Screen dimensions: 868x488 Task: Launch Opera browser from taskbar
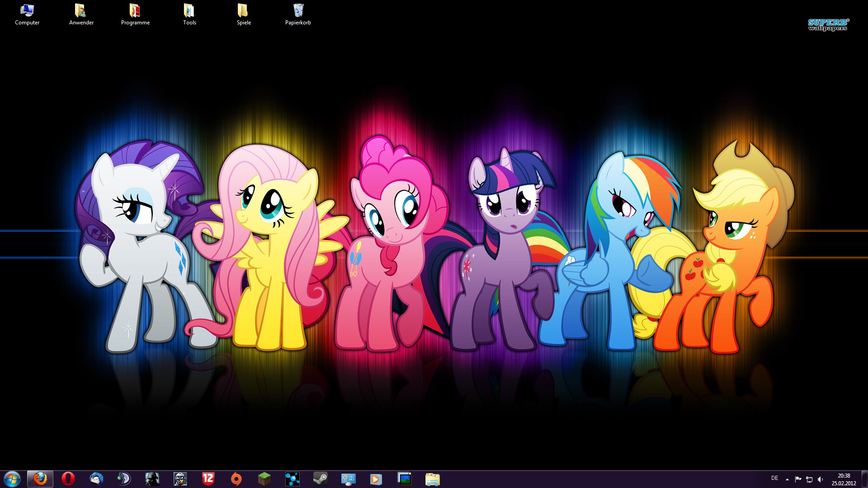(x=68, y=479)
